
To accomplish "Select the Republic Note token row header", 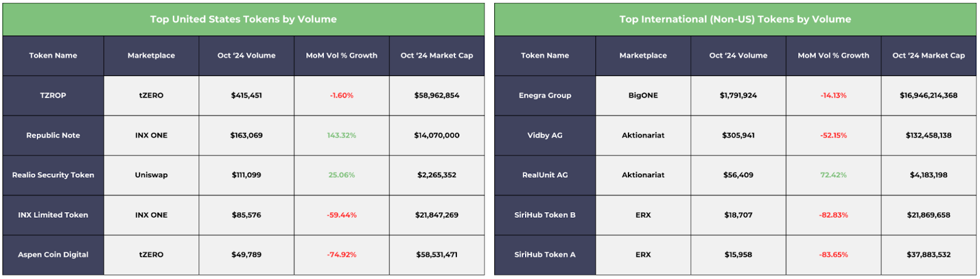I will point(53,136).
